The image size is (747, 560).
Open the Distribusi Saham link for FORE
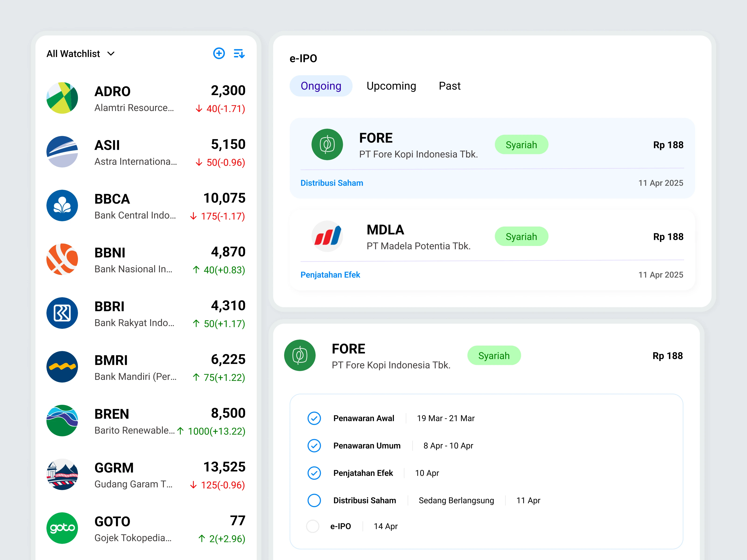click(332, 183)
